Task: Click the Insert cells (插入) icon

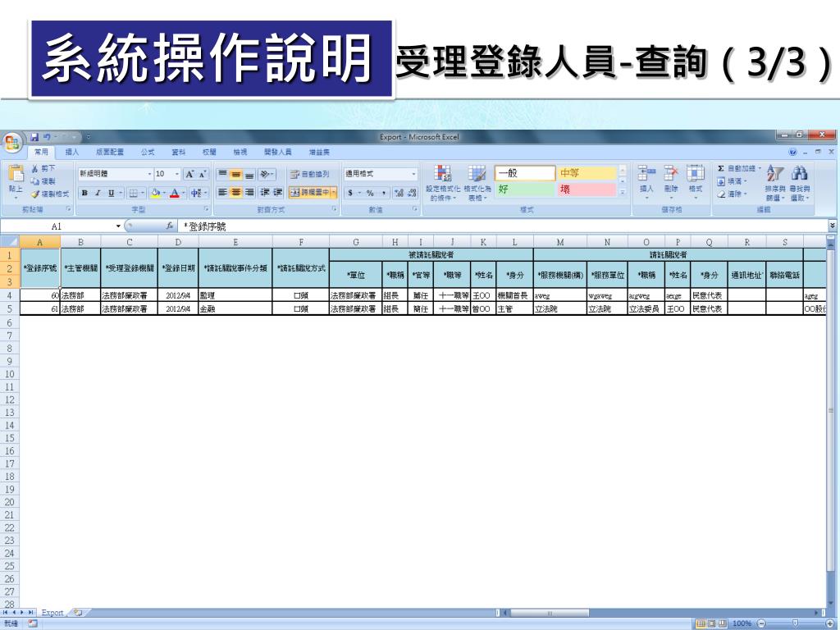Action: [646, 173]
